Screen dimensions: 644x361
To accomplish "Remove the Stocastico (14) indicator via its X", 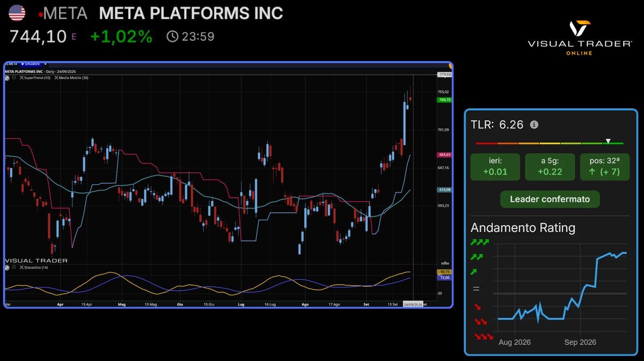I will 21,267.
